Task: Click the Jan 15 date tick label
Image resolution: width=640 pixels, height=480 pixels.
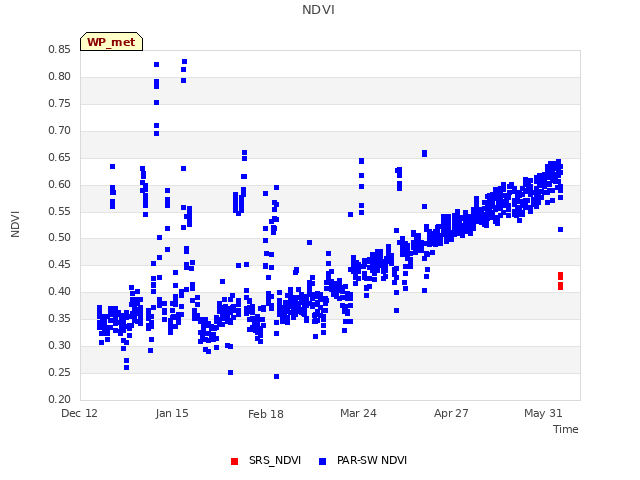Action: point(172,413)
